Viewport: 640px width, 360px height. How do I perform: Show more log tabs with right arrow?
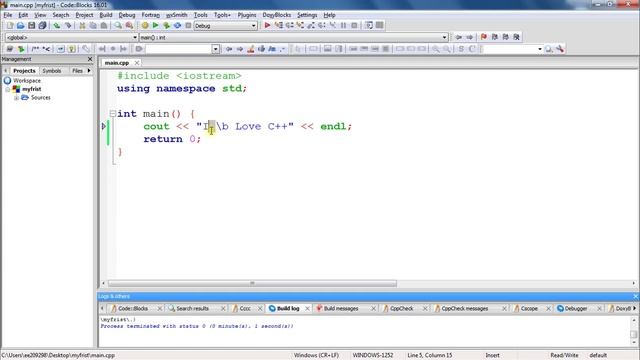(x=634, y=309)
